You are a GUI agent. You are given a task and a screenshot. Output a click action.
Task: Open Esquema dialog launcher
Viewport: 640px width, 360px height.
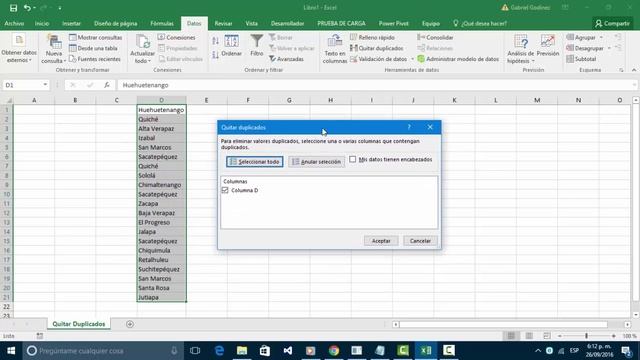(x=621, y=70)
